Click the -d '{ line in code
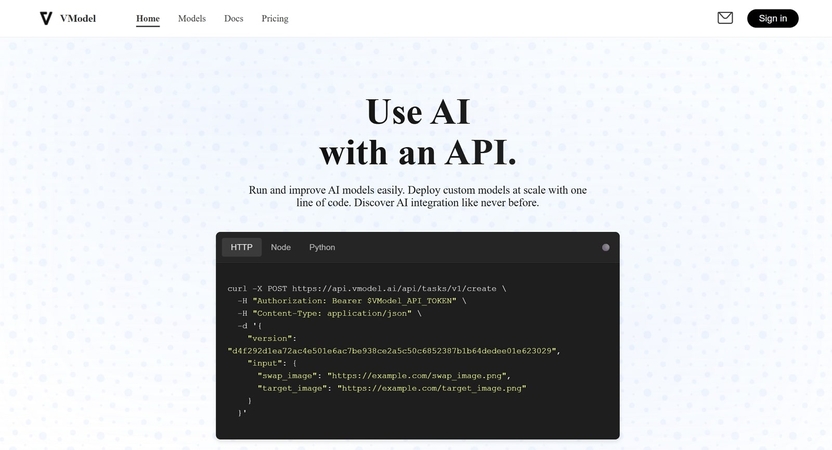 249,326
